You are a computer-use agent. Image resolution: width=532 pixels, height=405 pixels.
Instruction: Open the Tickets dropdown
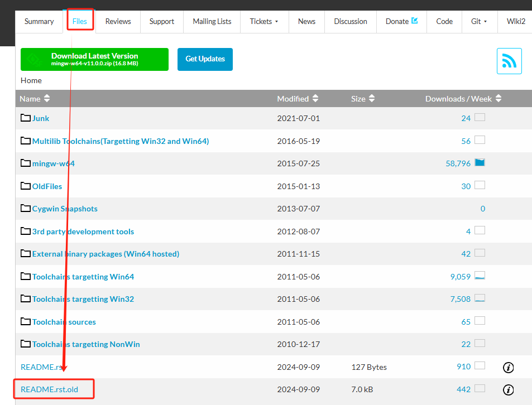coord(264,21)
